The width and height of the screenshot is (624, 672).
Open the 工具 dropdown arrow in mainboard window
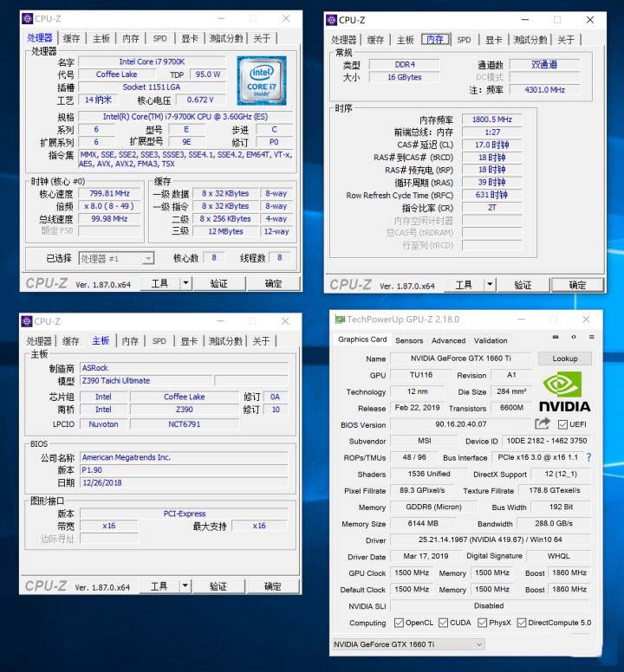point(185,586)
